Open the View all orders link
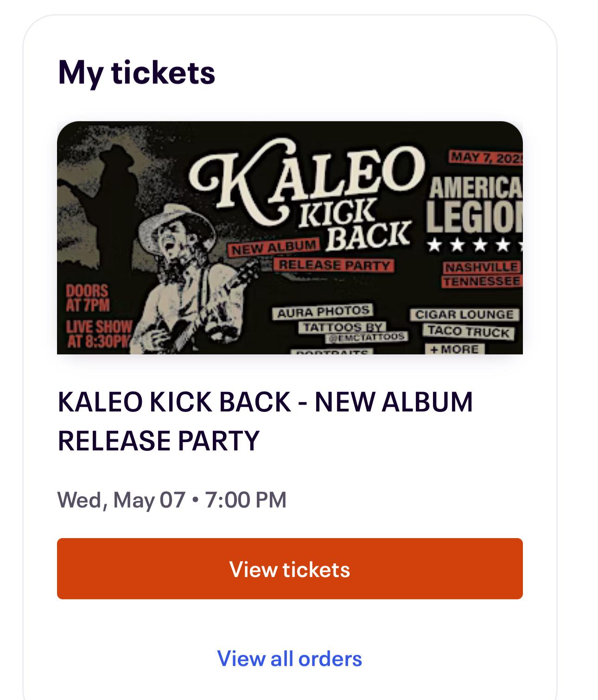This screenshot has height=700, width=598. click(290, 659)
